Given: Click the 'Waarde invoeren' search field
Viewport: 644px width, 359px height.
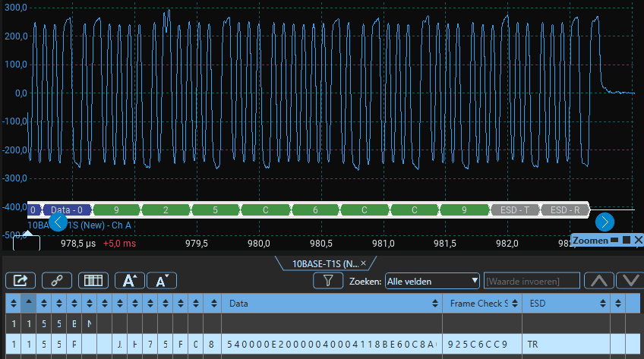Looking at the screenshot, I should 532,281.
